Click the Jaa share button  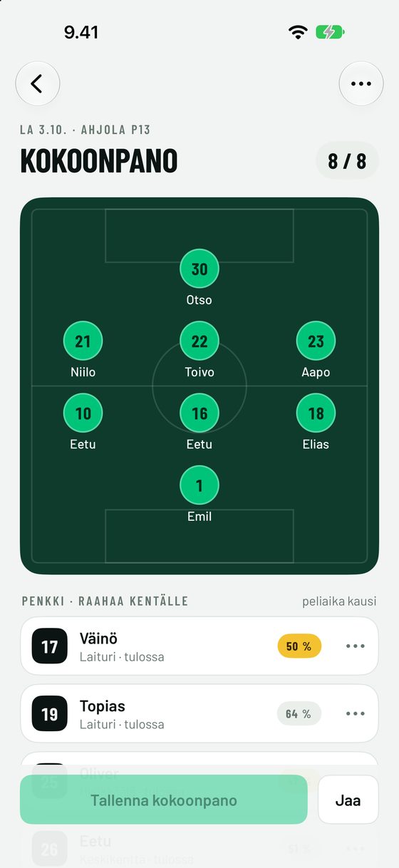[x=348, y=800]
